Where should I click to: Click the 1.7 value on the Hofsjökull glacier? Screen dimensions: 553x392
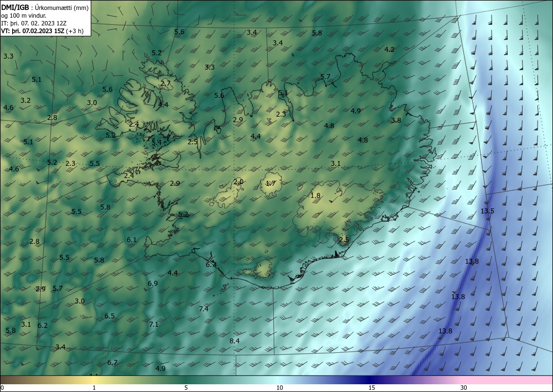(x=270, y=184)
